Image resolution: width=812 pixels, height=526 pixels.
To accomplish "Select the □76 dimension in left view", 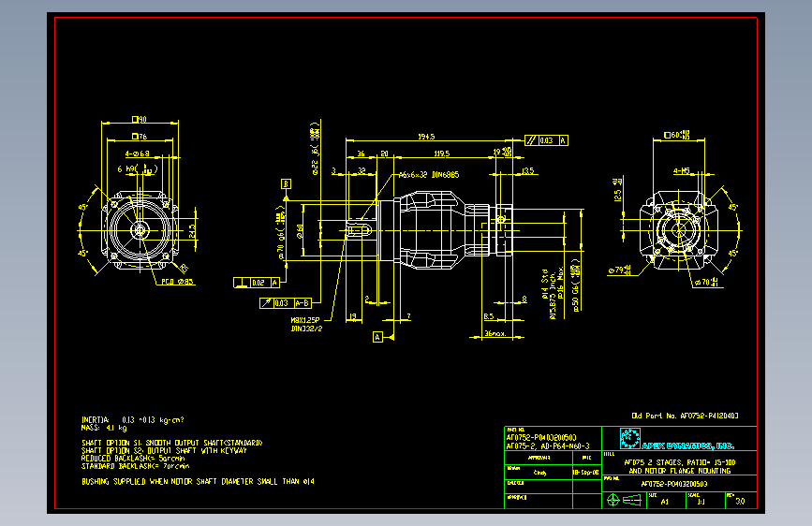I will coord(140,137).
